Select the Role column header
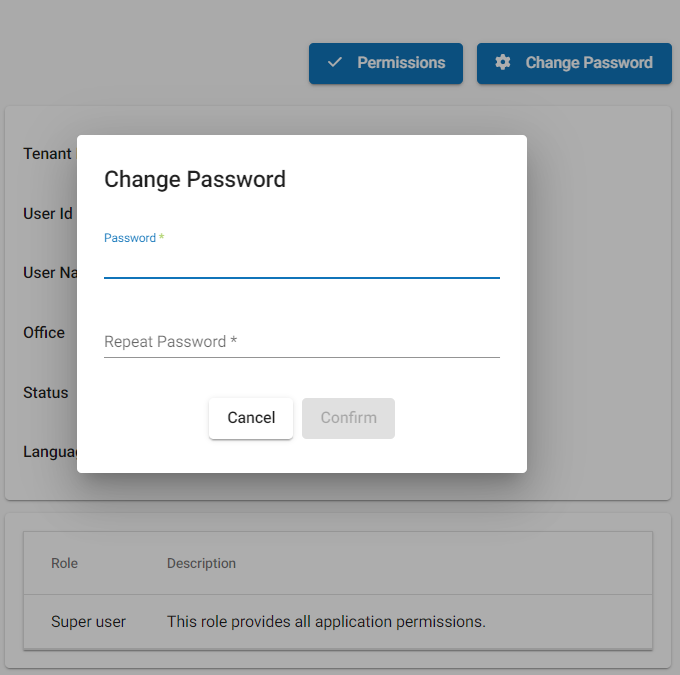Screen dimensions: 680x675 (64, 563)
